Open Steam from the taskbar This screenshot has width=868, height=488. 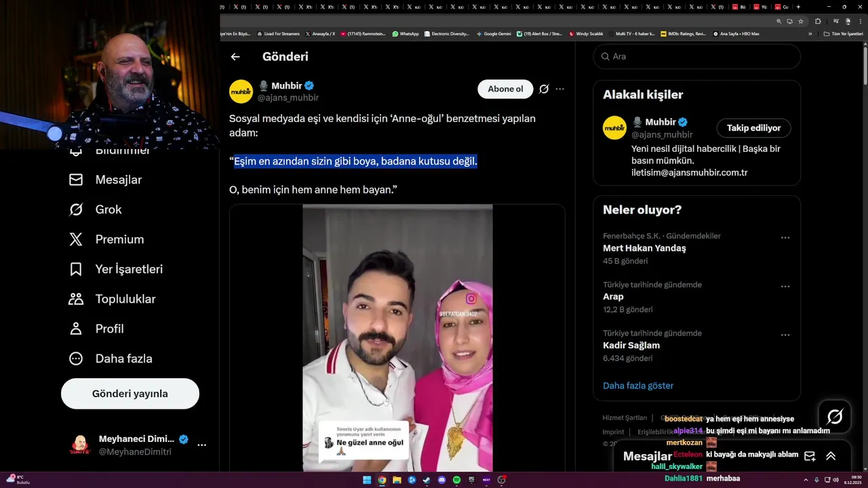427,480
